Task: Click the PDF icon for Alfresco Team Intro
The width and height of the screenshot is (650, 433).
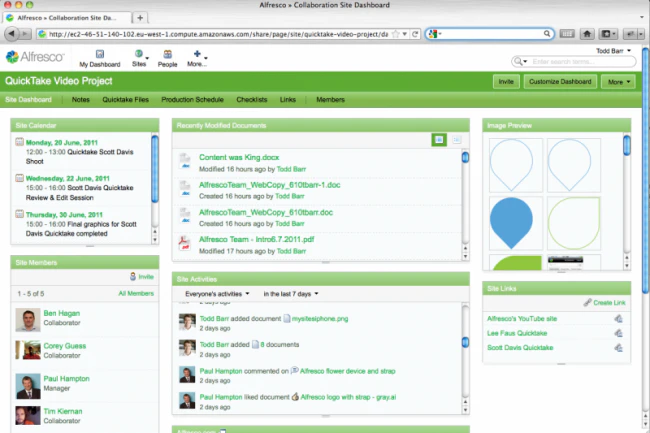Action: click(184, 243)
